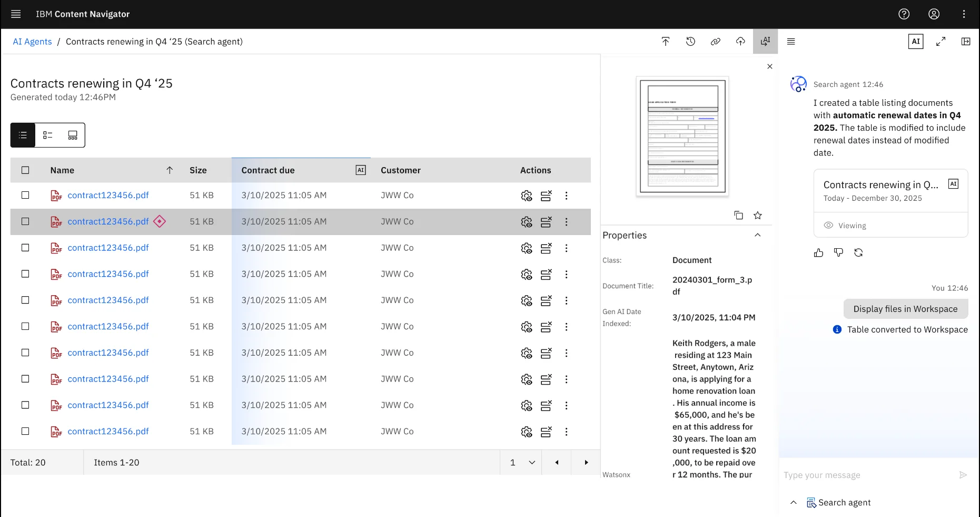
Task: Sort by Name column arrow
Action: [x=170, y=170]
